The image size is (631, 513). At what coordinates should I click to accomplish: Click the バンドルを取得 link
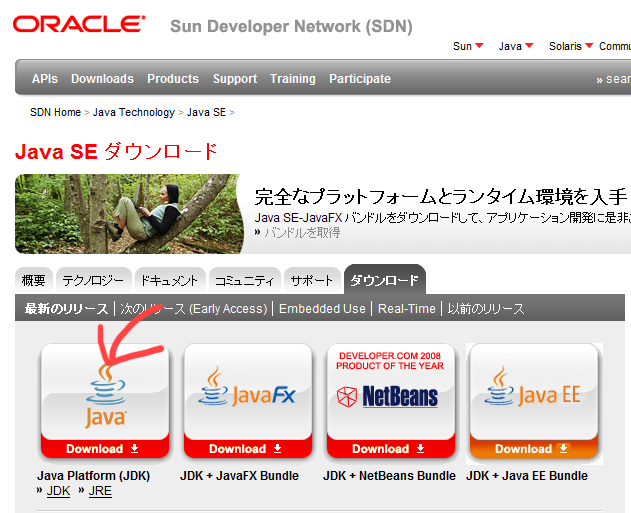pos(302,233)
